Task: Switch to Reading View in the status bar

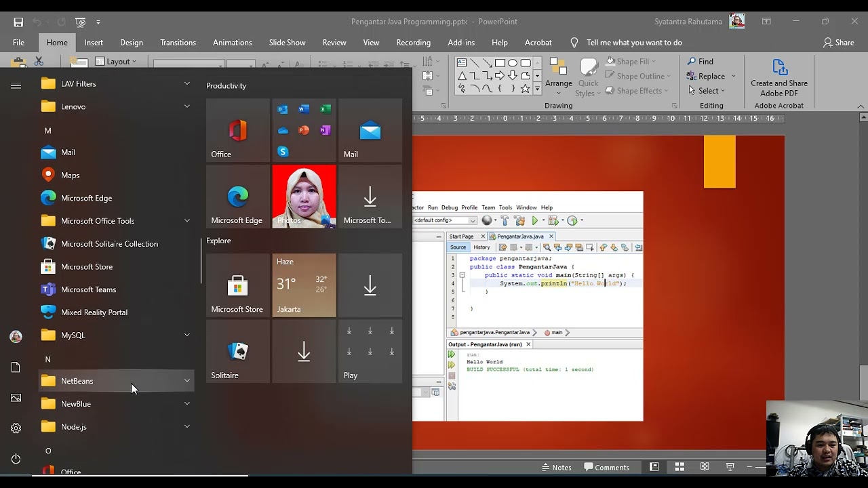Action: 705,467
